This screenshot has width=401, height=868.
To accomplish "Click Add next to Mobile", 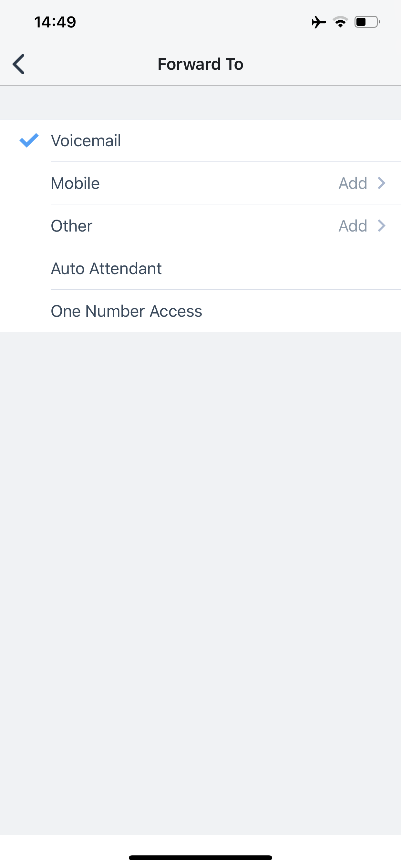I will (x=353, y=183).
